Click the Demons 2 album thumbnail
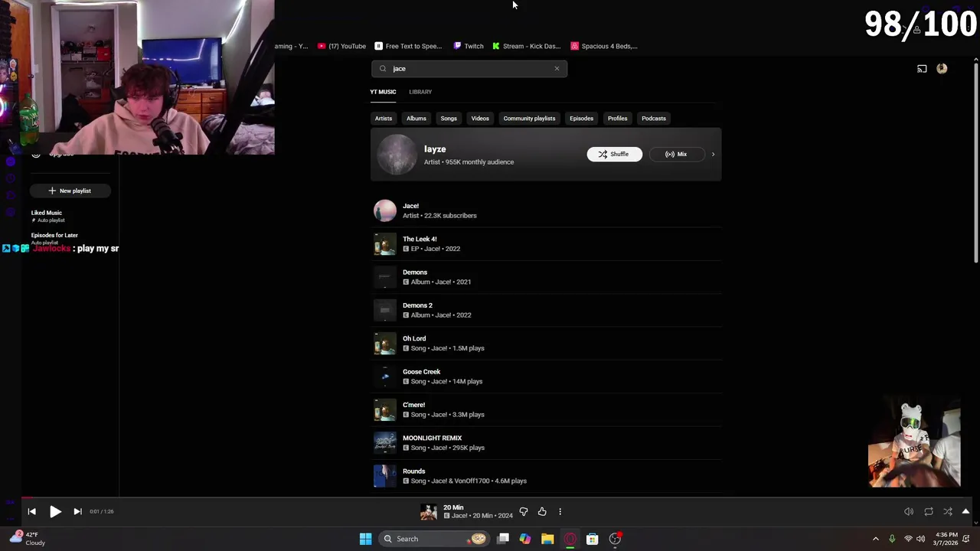Viewport: 980px width, 551px height. pyautogui.click(x=385, y=310)
